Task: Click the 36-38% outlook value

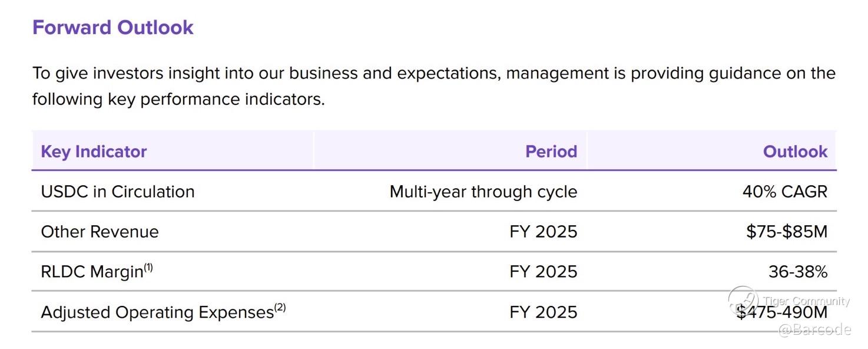Action: (797, 272)
